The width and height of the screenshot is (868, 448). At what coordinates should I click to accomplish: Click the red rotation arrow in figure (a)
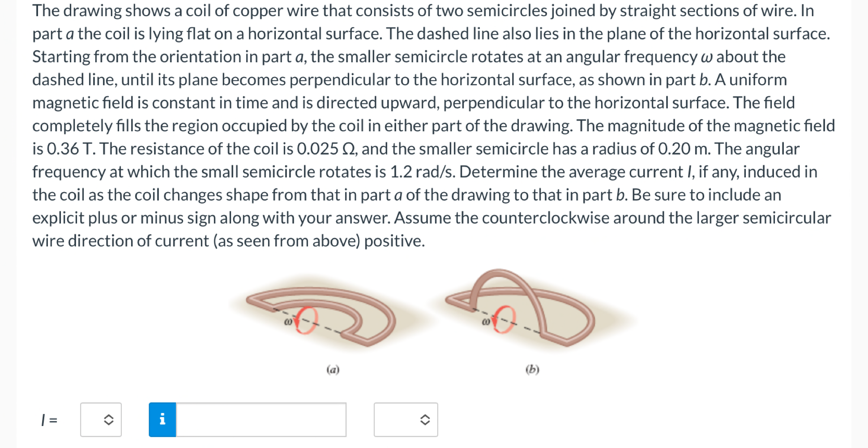point(306,319)
